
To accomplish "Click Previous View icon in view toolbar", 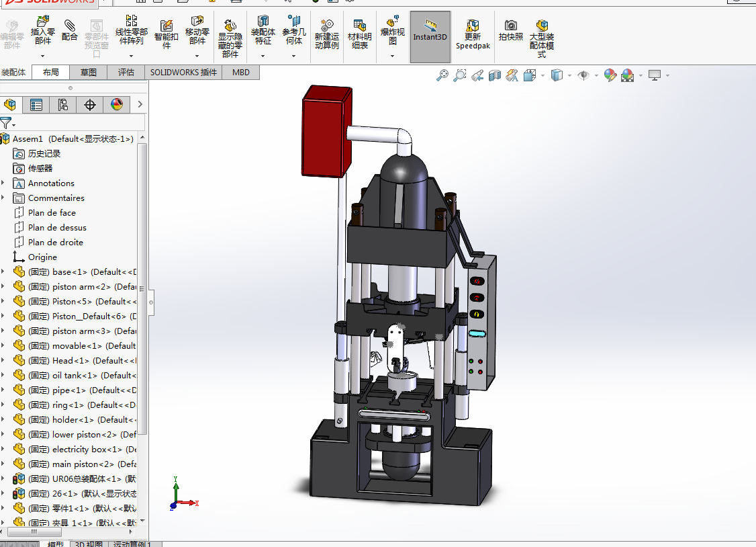I will pyautogui.click(x=477, y=75).
